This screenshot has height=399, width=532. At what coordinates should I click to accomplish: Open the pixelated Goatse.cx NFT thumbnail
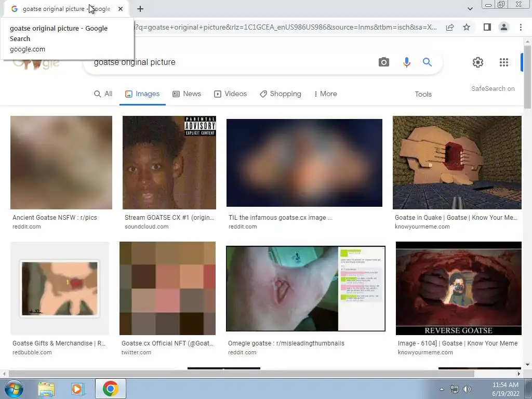(168, 288)
